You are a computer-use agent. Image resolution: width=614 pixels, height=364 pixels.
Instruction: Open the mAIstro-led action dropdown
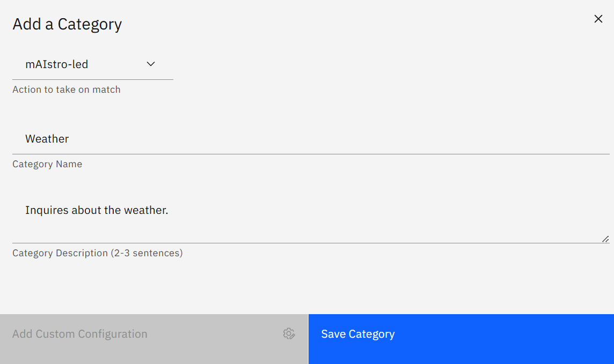93,64
